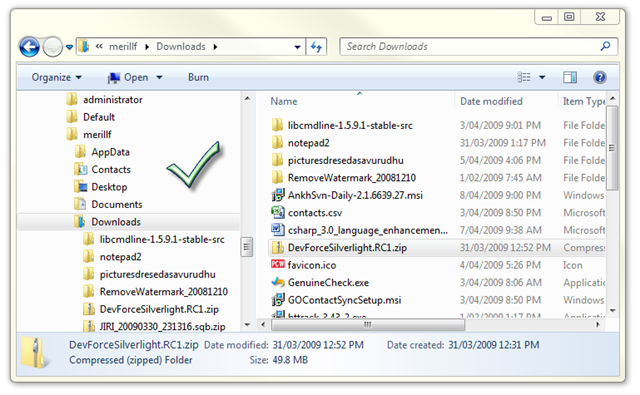Click Burn in the toolbar
Viewport: 640px width, 395px height.
pos(198,78)
